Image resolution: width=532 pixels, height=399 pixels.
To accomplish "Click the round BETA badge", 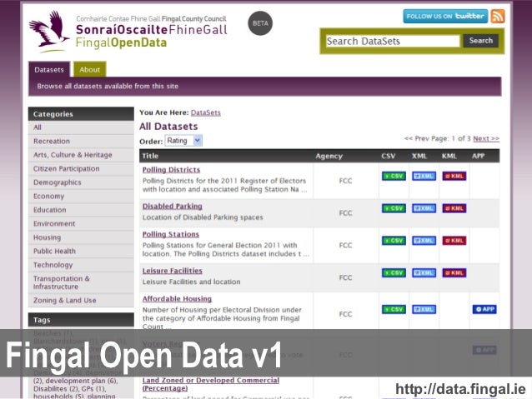I will click(260, 23).
